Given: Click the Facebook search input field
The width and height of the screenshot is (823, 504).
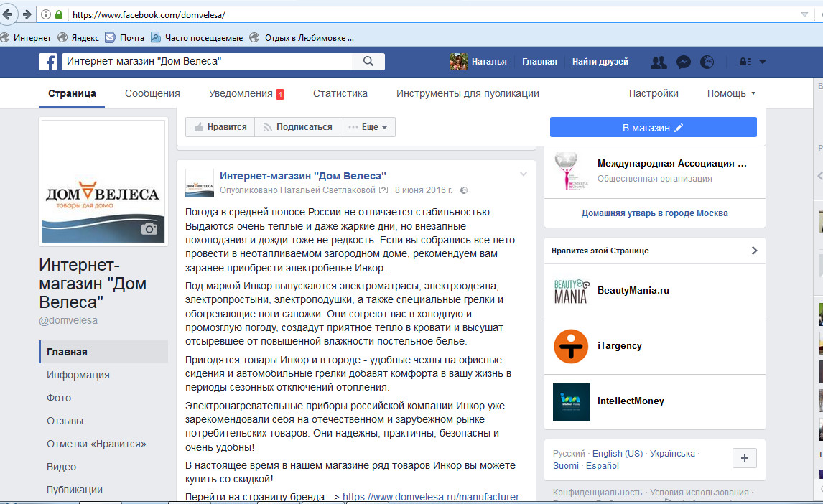Looking at the screenshot, I should tap(208, 61).
